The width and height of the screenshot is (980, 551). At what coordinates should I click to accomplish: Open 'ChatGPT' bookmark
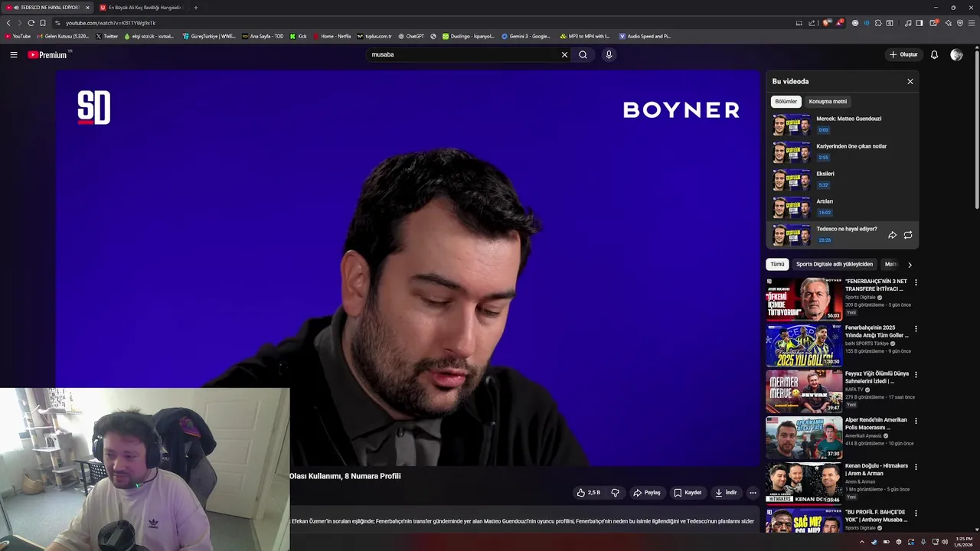click(411, 36)
